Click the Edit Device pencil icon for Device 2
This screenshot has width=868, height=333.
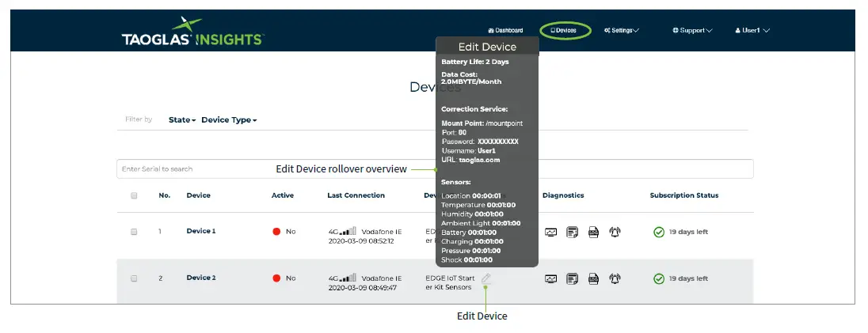(x=486, y=278)
